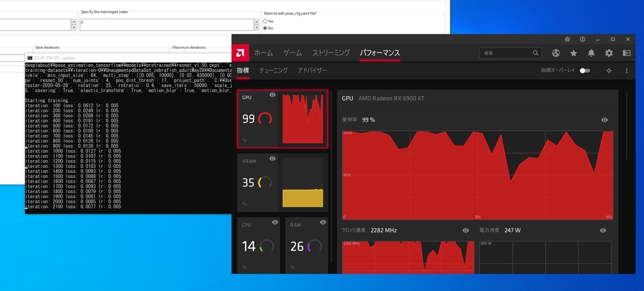
Task: Switch to the チューニング sub-tab
Action: coord(274,70)
